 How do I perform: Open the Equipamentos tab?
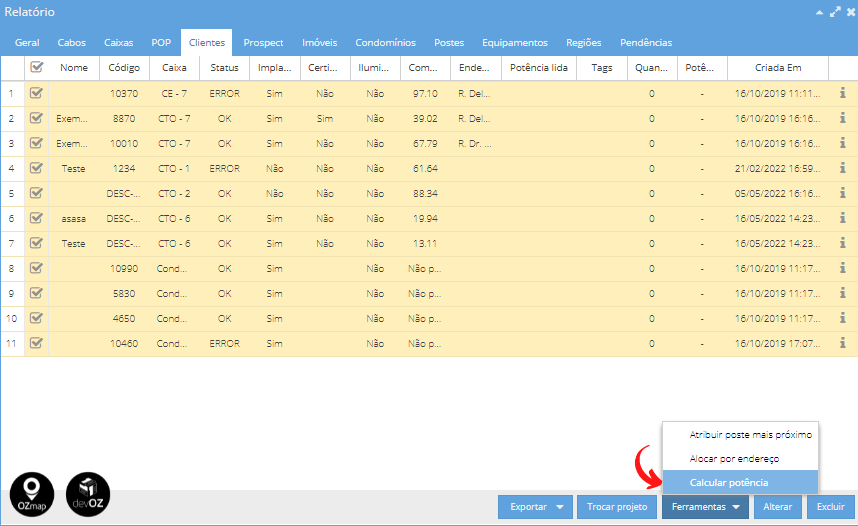pyautogui.click(x=515, y=43)
